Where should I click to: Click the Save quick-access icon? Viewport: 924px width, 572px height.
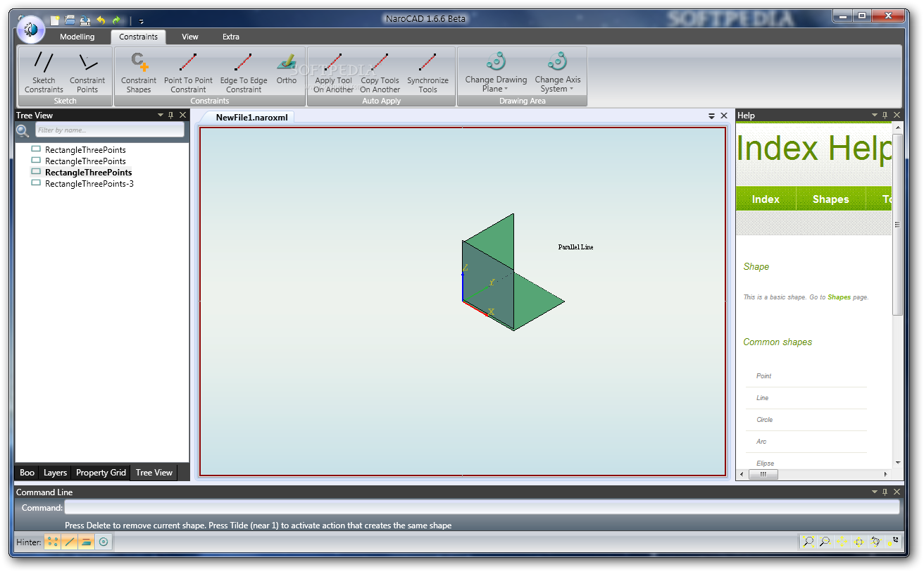(85, 20)
